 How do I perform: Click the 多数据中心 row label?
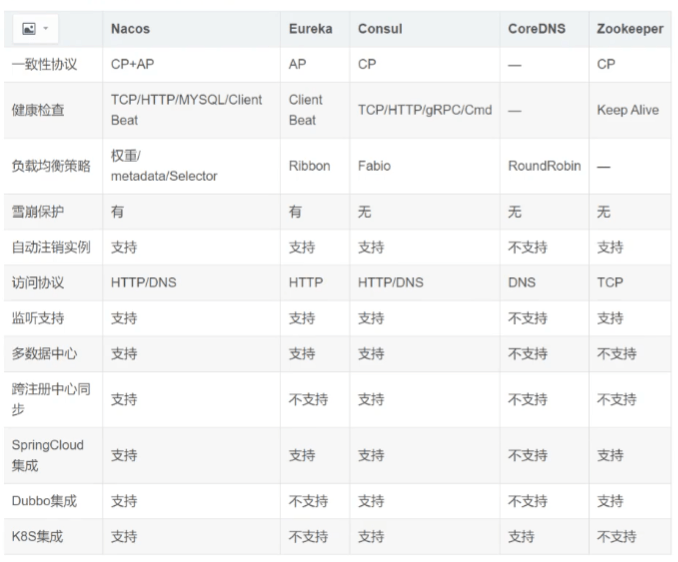[45, 354]
